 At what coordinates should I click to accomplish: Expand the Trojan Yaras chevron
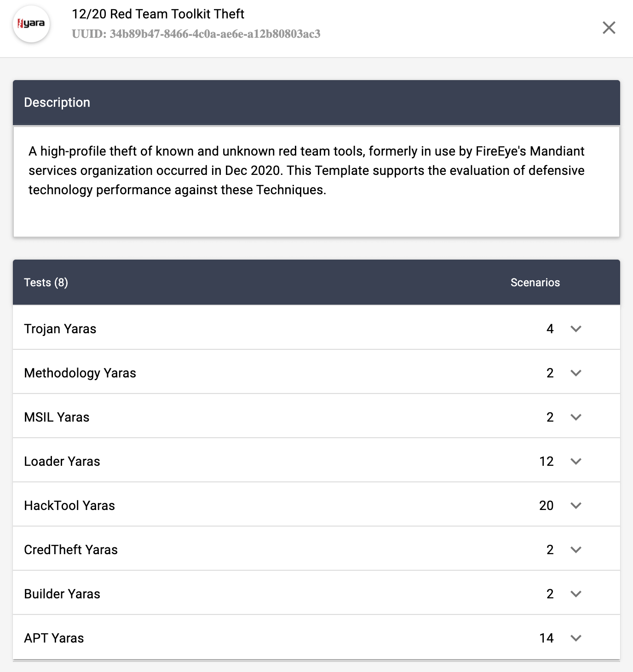point(576,329)
